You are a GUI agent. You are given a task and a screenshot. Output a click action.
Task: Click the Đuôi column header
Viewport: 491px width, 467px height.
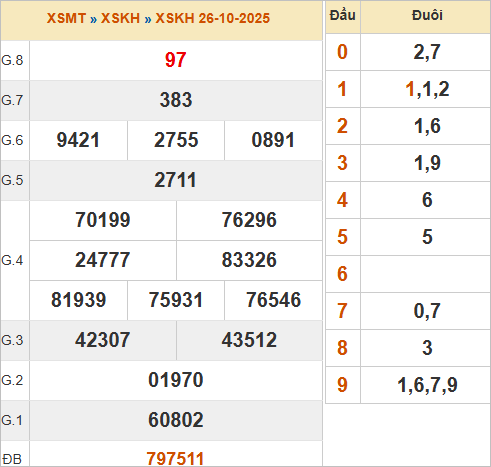(x=427, y=15)
